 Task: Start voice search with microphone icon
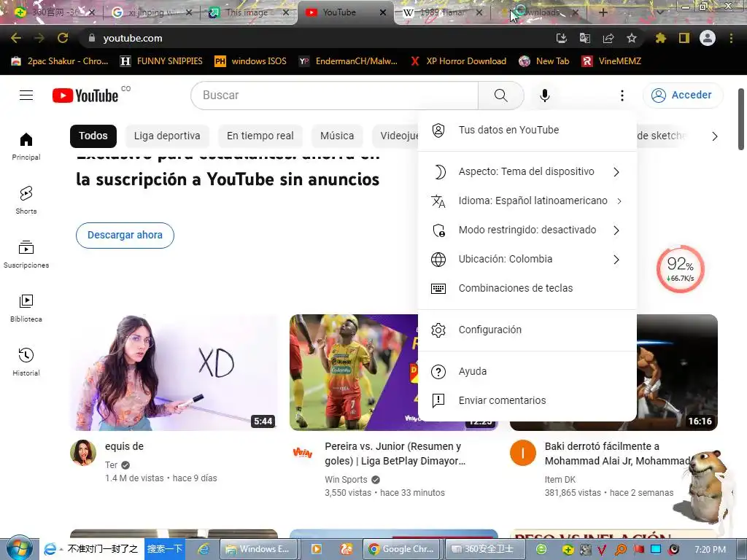pos(544,96)
